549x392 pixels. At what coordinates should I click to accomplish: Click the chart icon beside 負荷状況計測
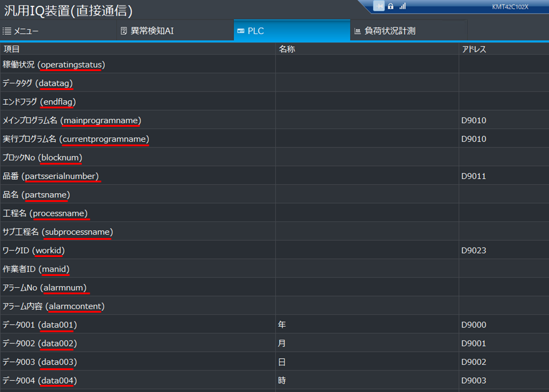point(358,31)
